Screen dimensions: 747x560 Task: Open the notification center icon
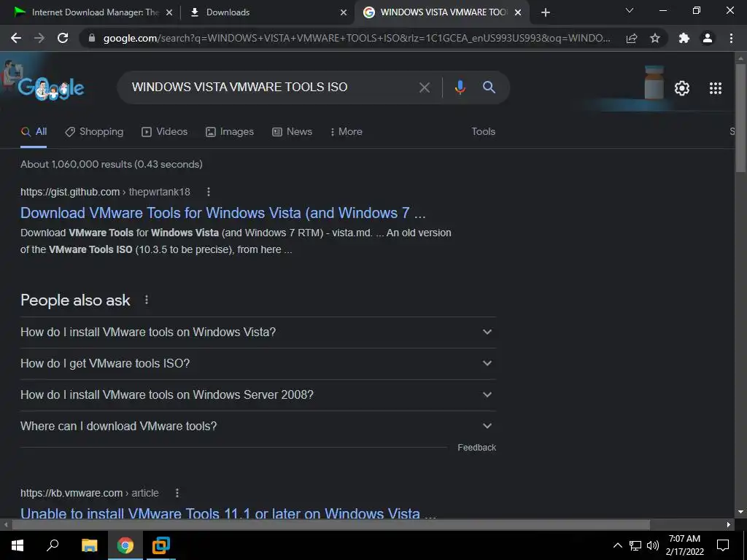pos(723,545)
